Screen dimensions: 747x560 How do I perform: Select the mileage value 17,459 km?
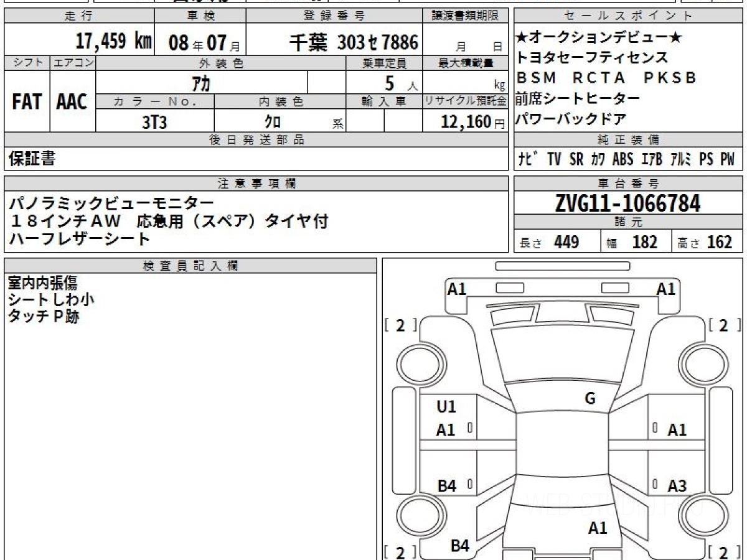[x=114, y=42]
